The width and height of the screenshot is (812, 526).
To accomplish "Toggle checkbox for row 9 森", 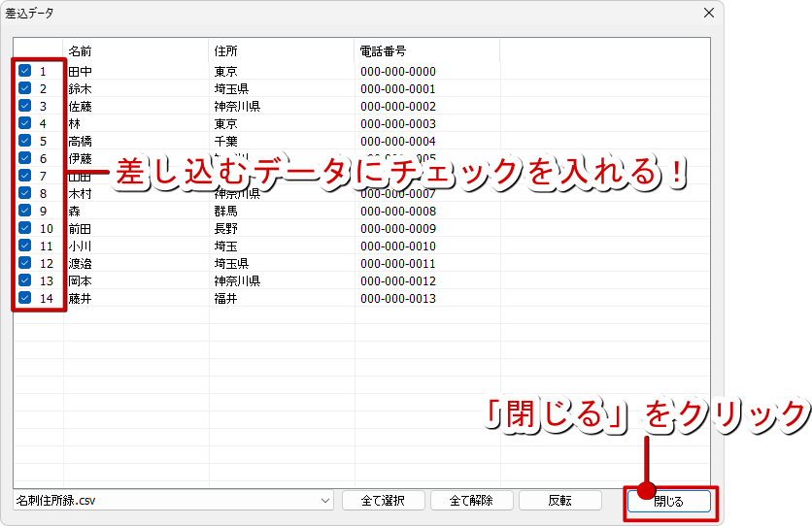I will point(25,211).
